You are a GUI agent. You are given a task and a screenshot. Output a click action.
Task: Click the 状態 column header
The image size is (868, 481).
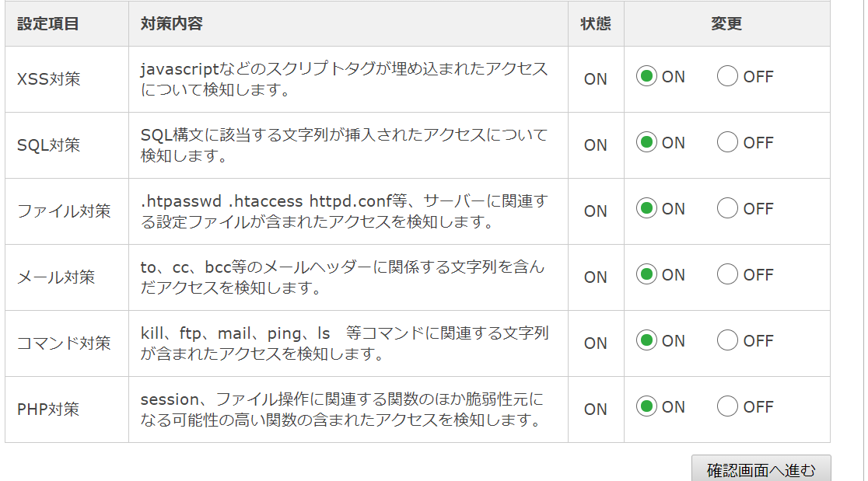pos(596,24)
